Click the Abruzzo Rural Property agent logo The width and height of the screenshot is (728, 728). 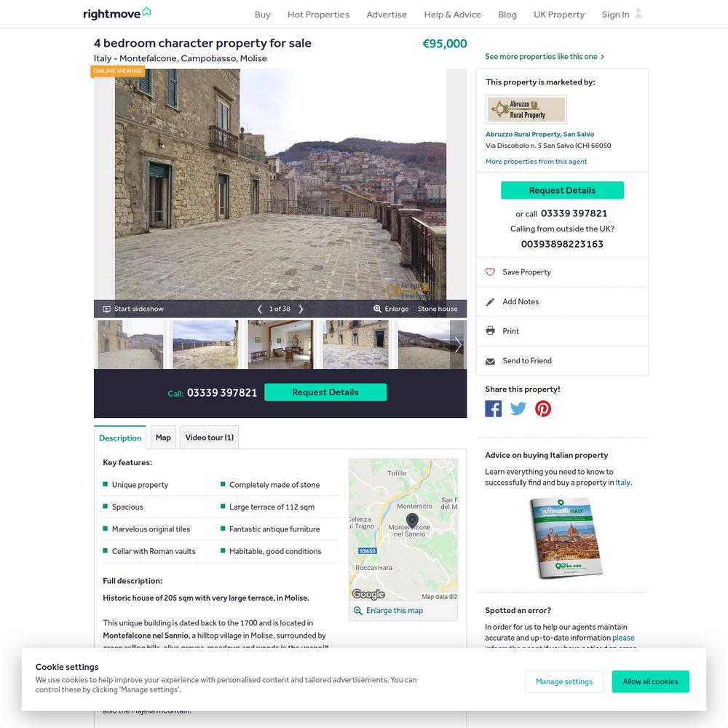(526, 110)
